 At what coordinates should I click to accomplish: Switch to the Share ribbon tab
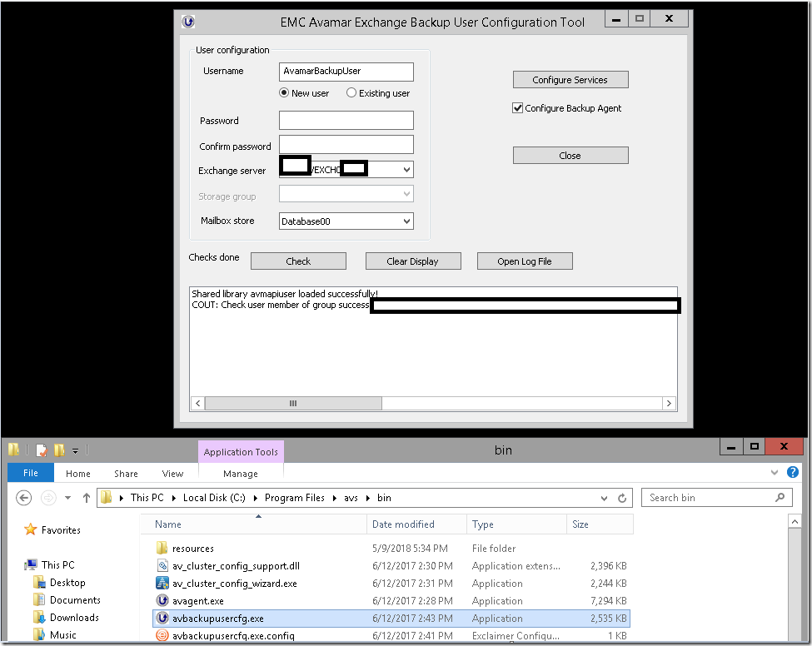pos(126,474)
